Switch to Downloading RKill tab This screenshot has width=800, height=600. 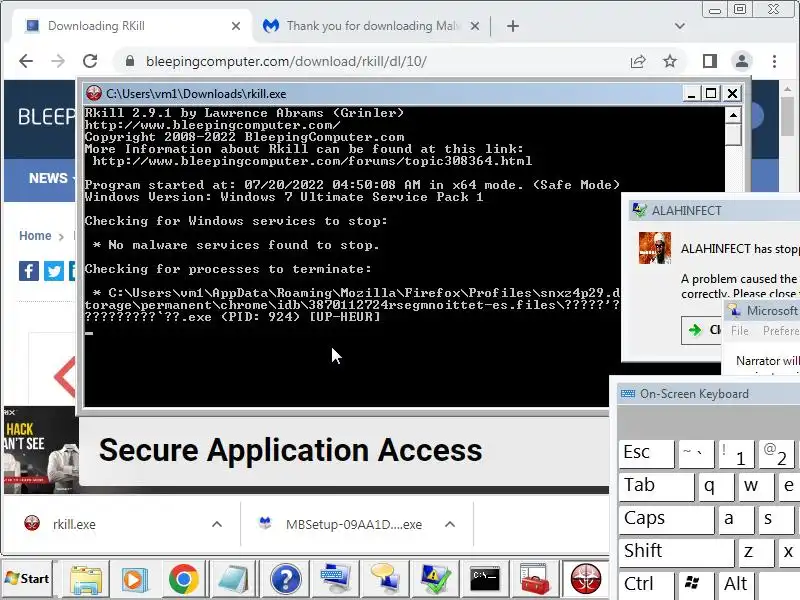point(132,26)
